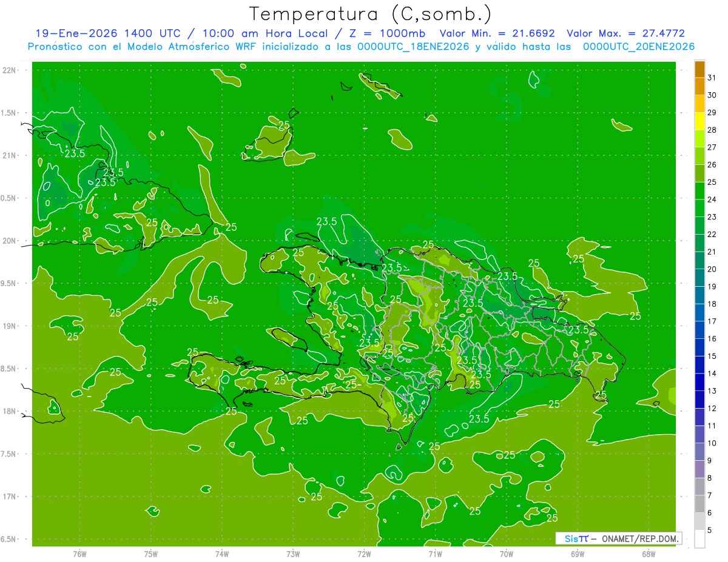
Task: Click the "20" color scale label
Action: tap(712, 269)
